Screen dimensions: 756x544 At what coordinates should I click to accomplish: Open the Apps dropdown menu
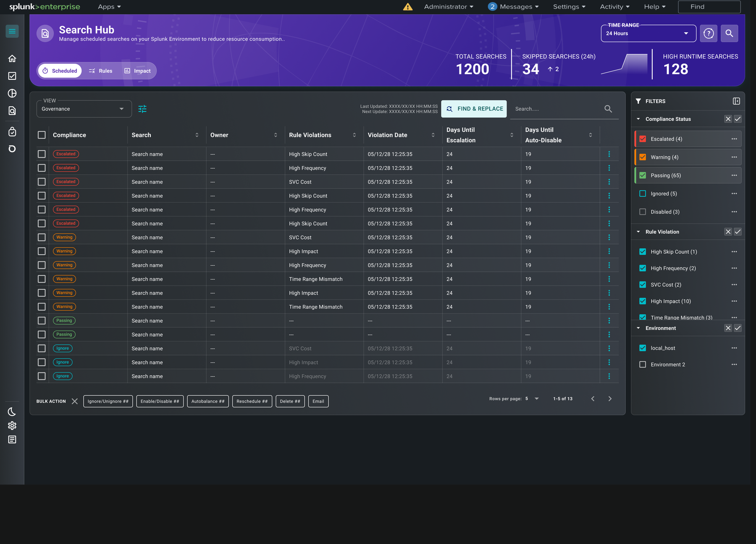(109, 7)
